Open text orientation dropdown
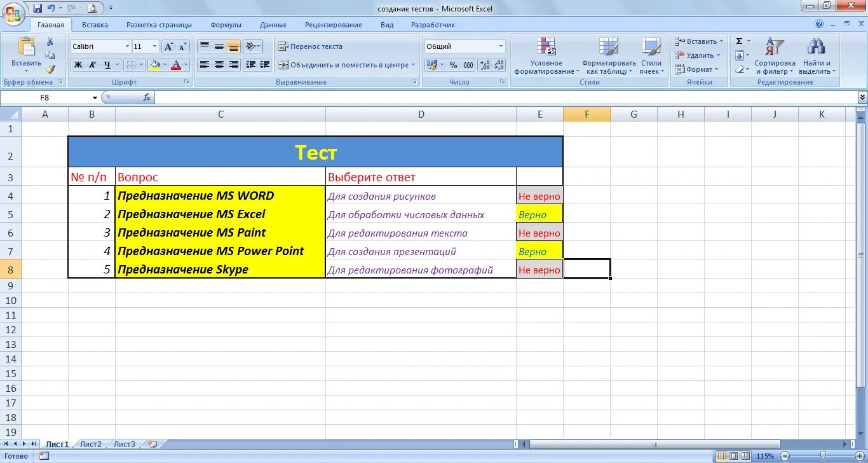The height and width of the screenshot is (463, 868). (x=253, y=46)
